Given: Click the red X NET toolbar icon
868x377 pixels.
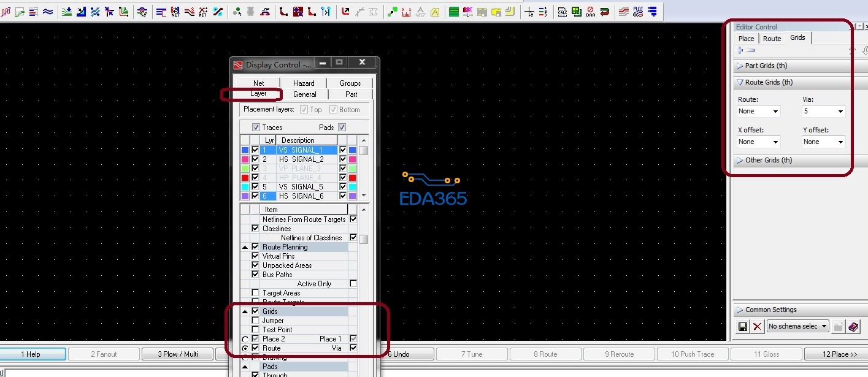Looking at the screenshot, I should (x=202, y=12).
